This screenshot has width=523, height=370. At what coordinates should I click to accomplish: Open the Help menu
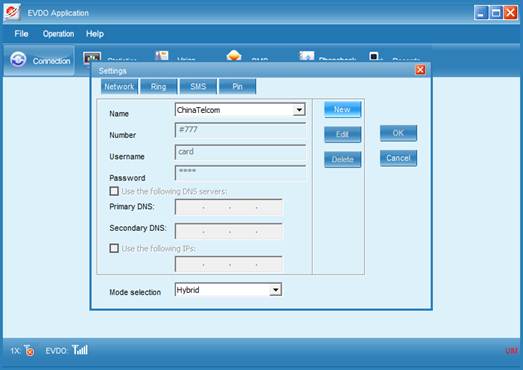(x=95, y=34)
